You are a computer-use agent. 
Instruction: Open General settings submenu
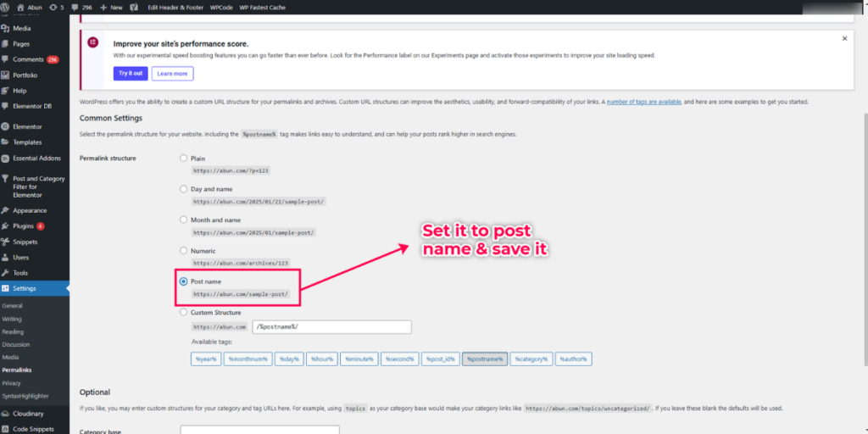[x=12, y=305]
